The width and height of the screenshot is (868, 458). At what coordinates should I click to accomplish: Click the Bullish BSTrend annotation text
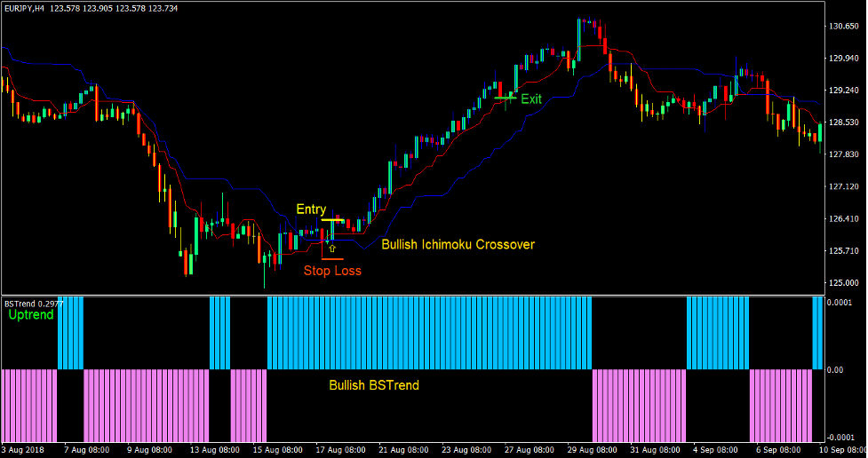coord(373,385)
